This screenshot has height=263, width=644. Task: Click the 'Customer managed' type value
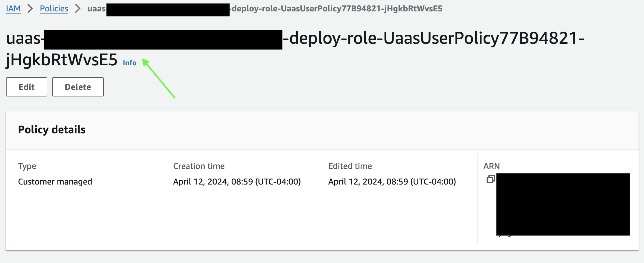coord(55,182)
